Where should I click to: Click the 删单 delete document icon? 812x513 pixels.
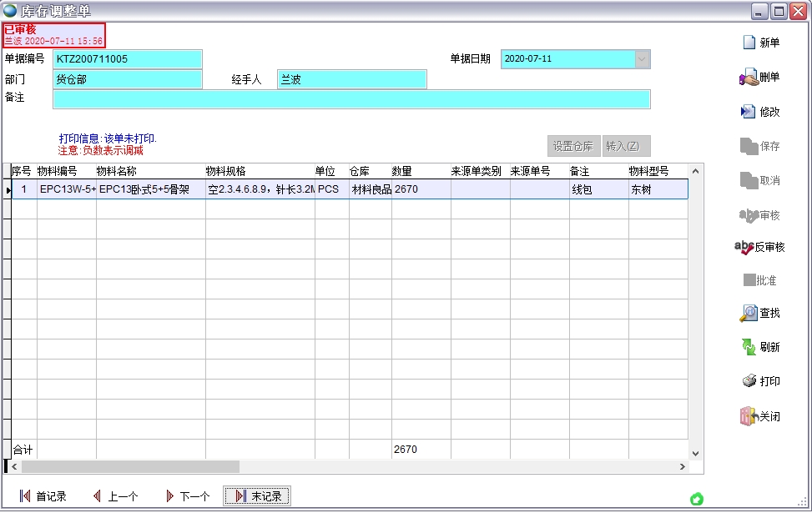(x=749, y=78)
